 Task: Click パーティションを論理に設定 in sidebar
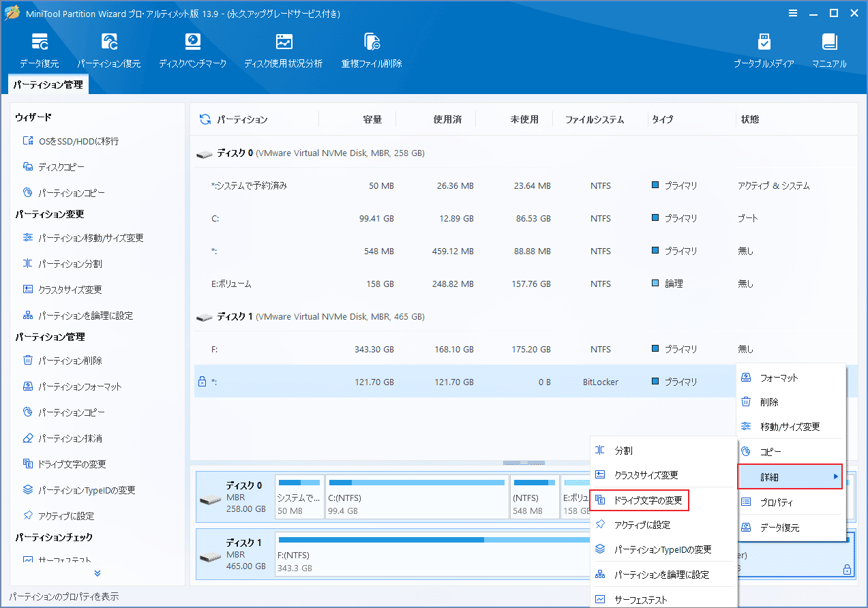tap(78, 316)
